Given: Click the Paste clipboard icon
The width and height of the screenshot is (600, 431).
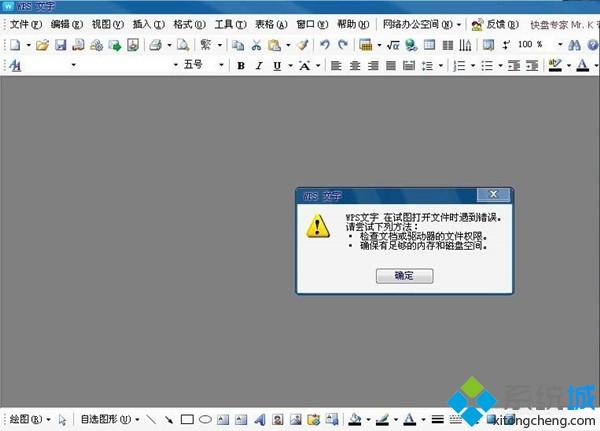Looking at the screenshot, I should pyautogui.click(x=274, y=45).
